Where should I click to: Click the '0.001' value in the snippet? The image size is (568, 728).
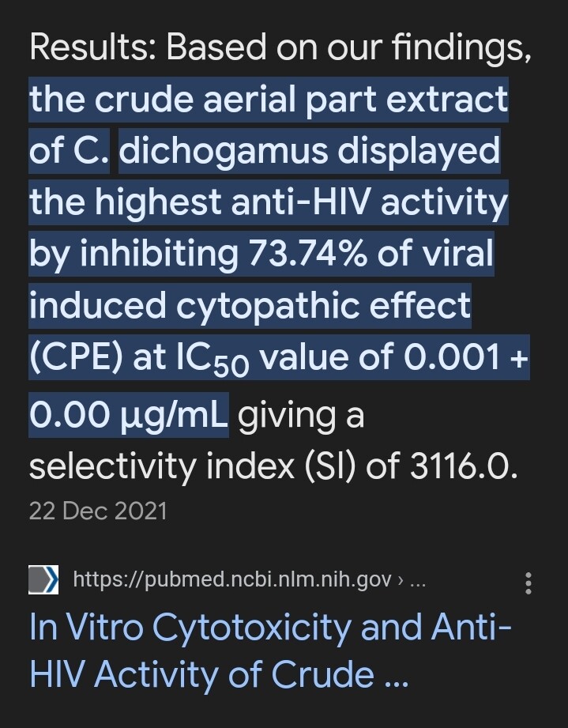tap(447, 358)
